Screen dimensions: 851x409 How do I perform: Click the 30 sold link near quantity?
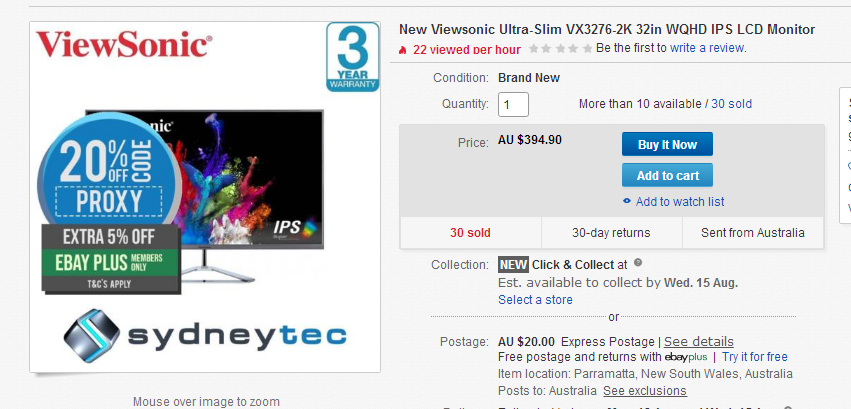coord(731,104)
